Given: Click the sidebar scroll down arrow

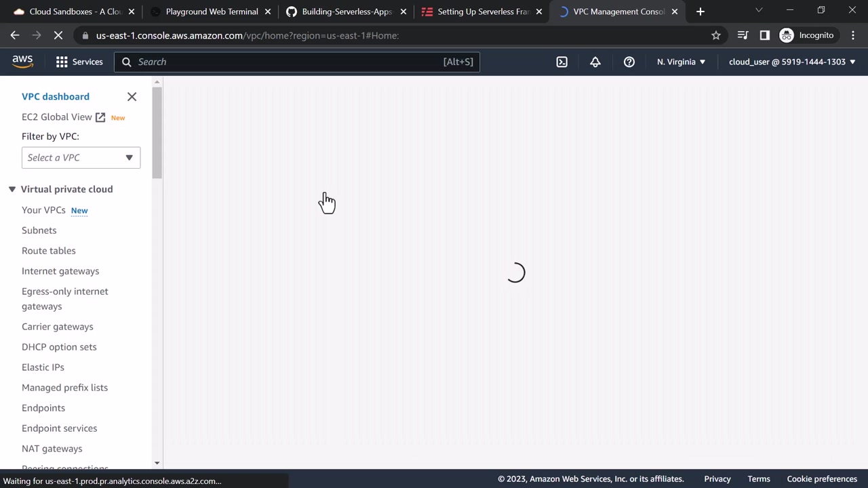Looking at the screenshot, I should pyautogui.click(x=157, y=464).
